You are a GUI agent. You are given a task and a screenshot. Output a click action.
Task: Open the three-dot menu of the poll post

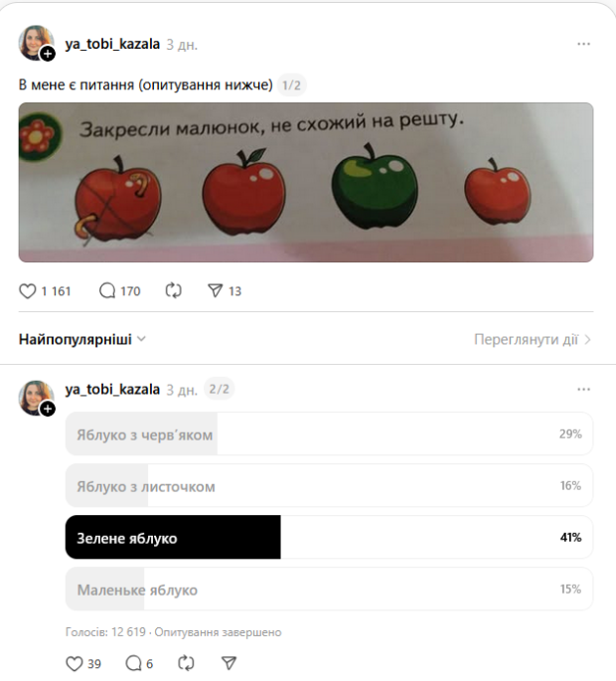pos(583,389)
